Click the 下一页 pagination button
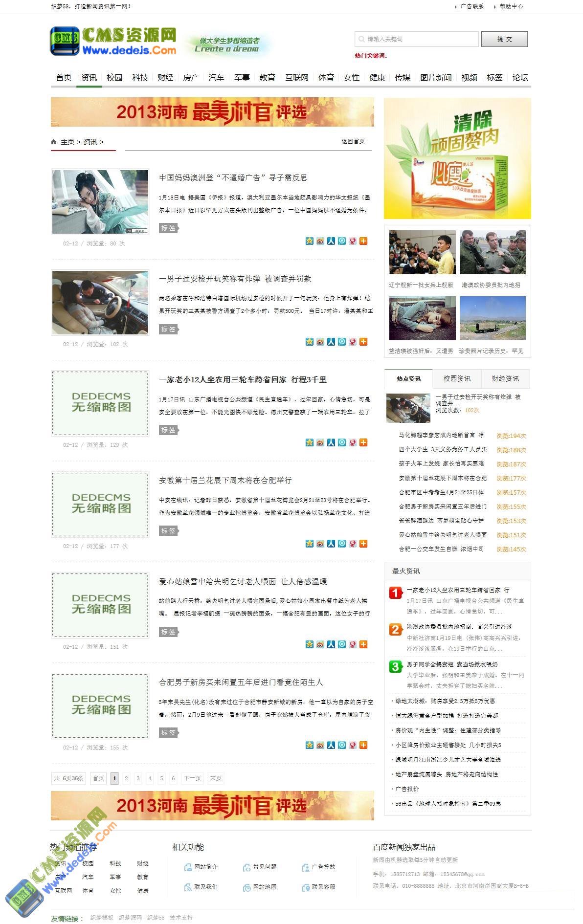Viewport: 583px width, 924px height. click(x=192, y=778)
